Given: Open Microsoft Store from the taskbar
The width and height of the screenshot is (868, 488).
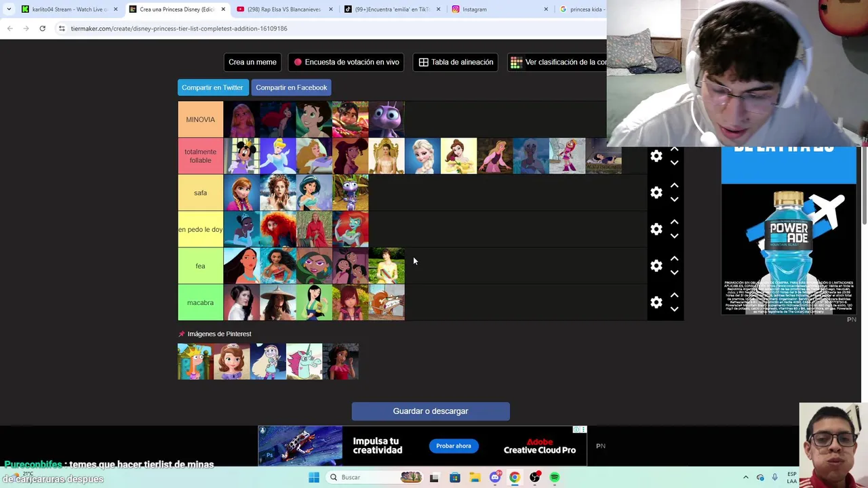Looking at the screenshot, I should [x=454, y=477].
